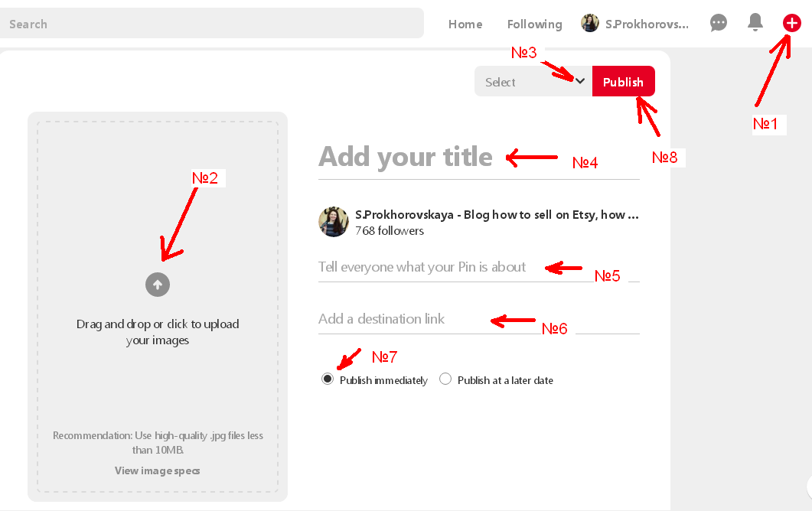This screenshot has height=511, width=812.
Task: Click the red Publish button
Action: 624,81
